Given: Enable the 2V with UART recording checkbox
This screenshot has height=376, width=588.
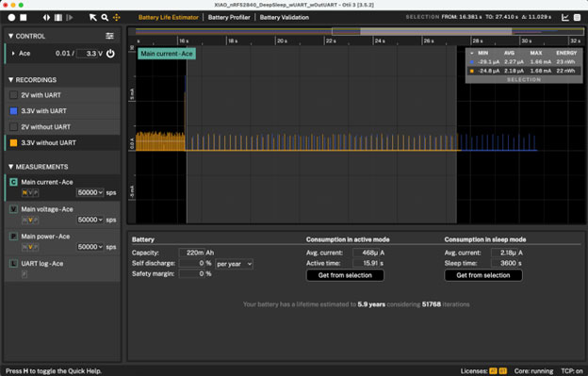Looking at the screenshot, I should point(13,95).
